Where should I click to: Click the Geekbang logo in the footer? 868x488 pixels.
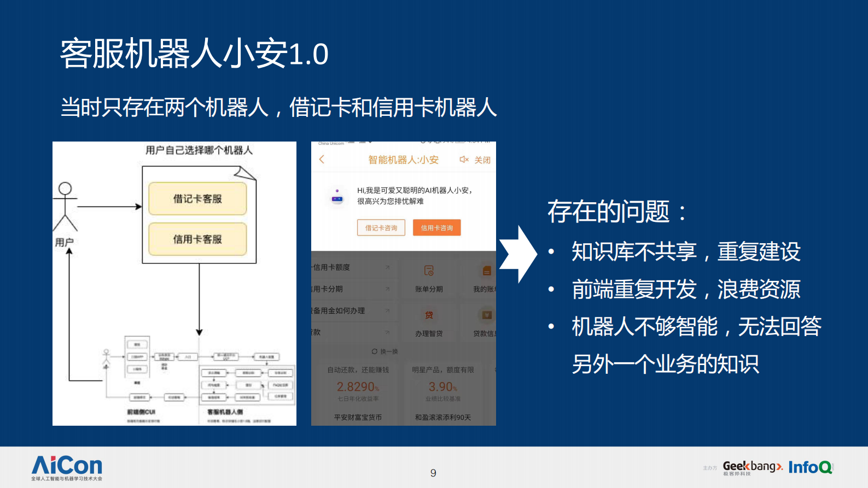(x=753, y=468)
